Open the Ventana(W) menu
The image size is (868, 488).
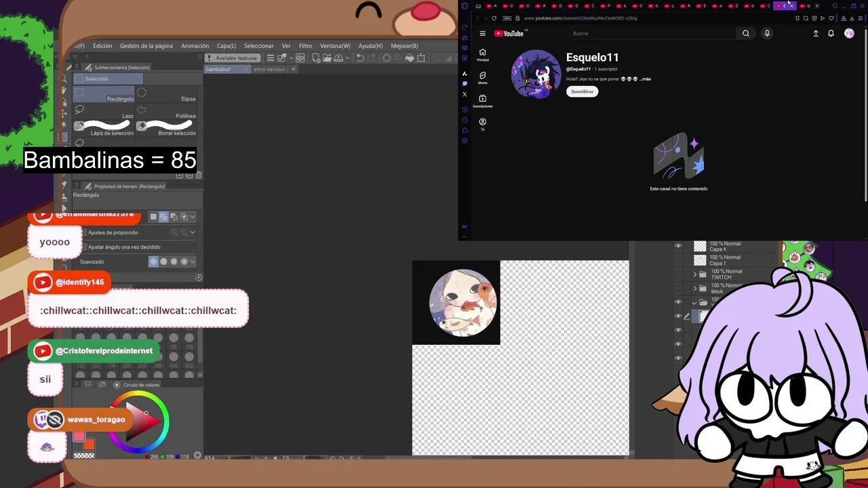(x=335, y=46)
